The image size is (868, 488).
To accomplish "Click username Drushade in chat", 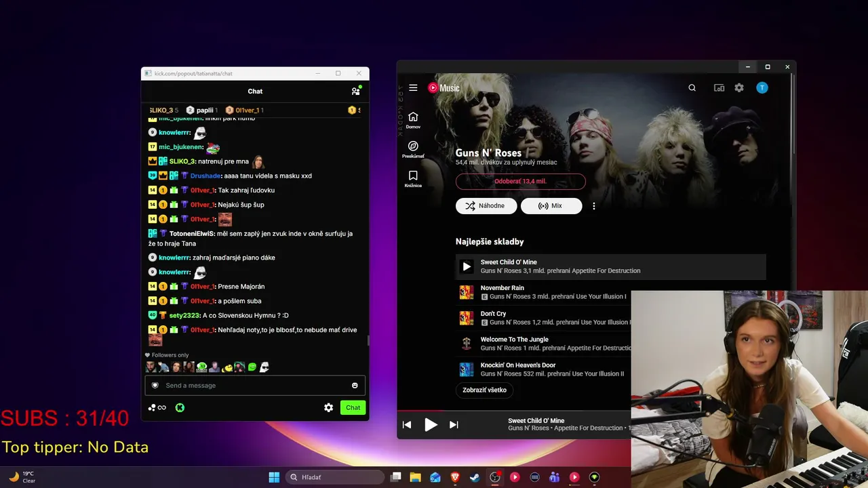I will click(206, 176).
